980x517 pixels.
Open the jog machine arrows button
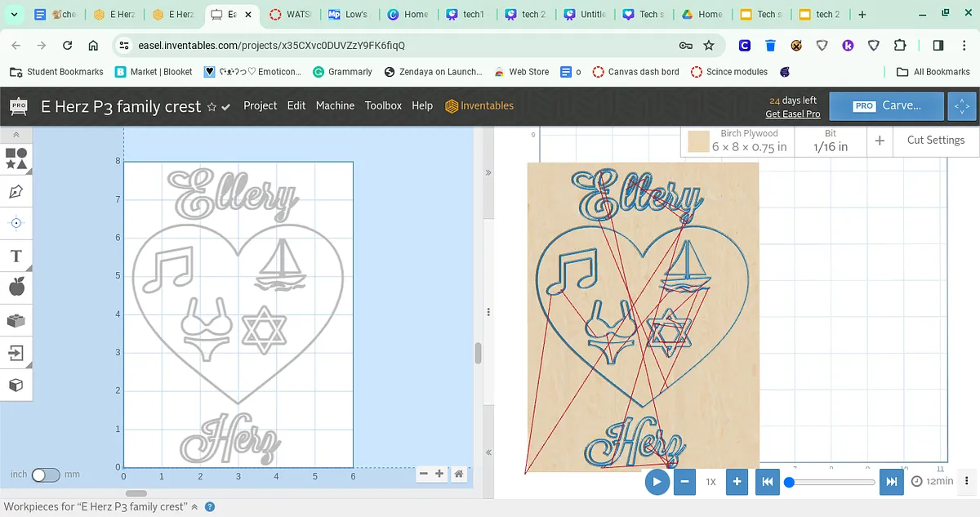[962, 106]
